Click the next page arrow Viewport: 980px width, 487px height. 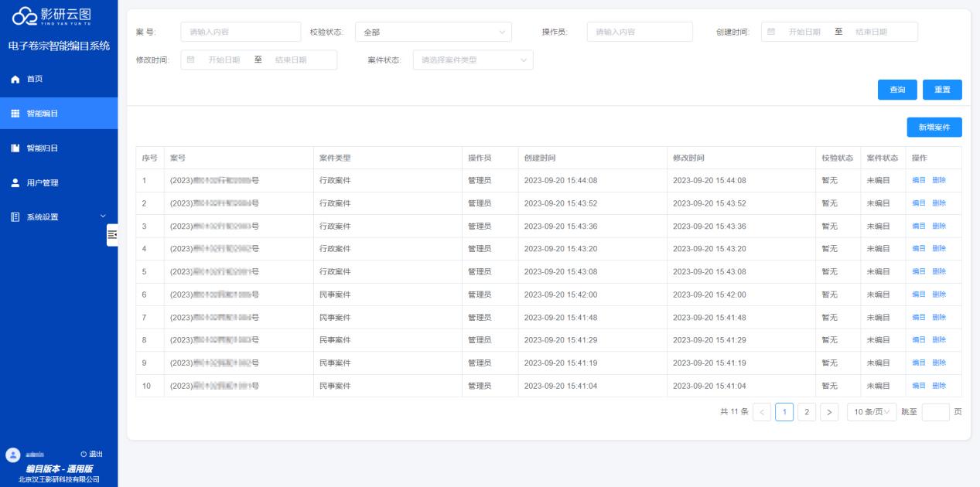(829, 412)
